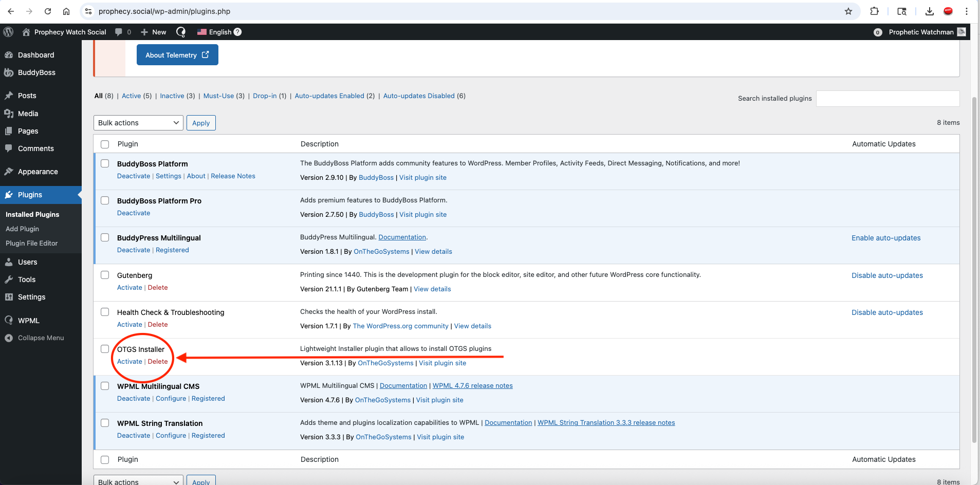Visit Prophecy Watch Social site link
The image size is (980, 485).
coord(64,32)
